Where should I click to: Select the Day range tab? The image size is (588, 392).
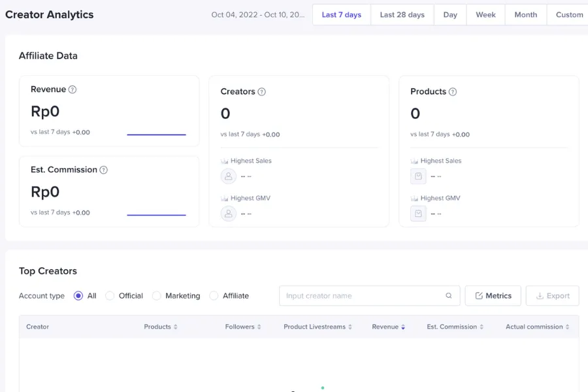click(x=450, y=14)
